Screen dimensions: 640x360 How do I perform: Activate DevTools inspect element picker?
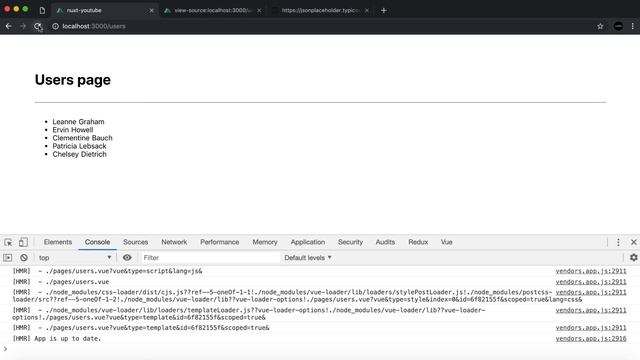click(8, 242)
